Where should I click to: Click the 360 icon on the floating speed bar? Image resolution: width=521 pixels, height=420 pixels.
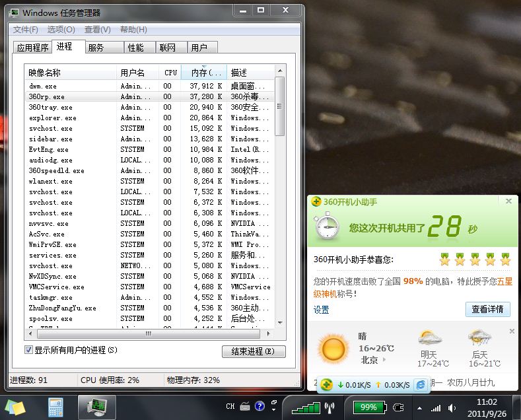[327, 384]
